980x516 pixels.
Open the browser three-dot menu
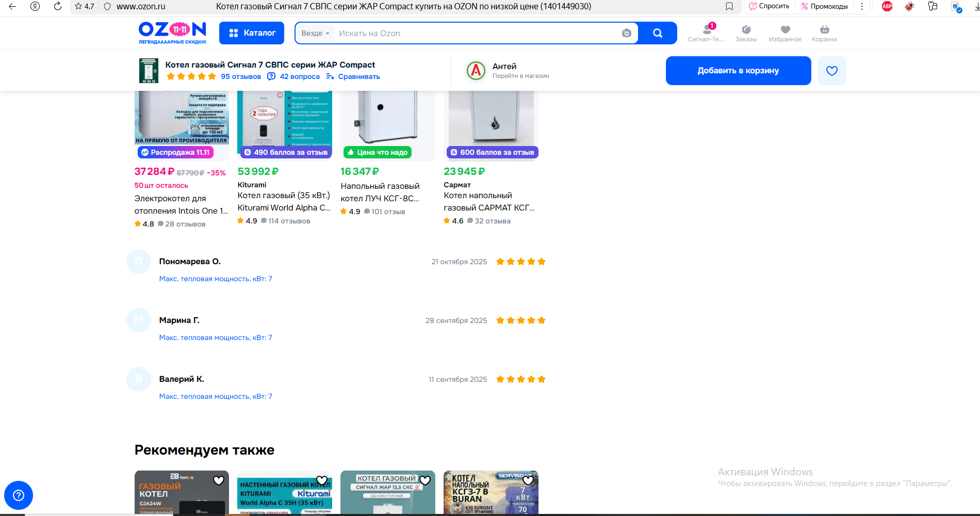click(x=862, y=6)
